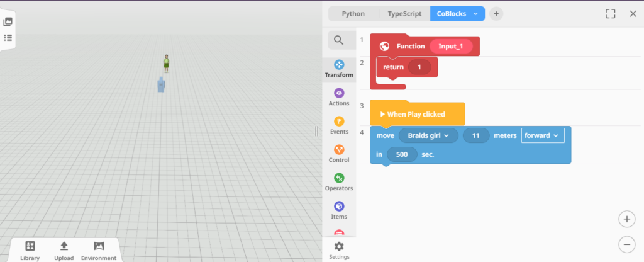Open the scene gallery icon at top left
This screenshot has height=262, width=644.
tap(8, 22)
